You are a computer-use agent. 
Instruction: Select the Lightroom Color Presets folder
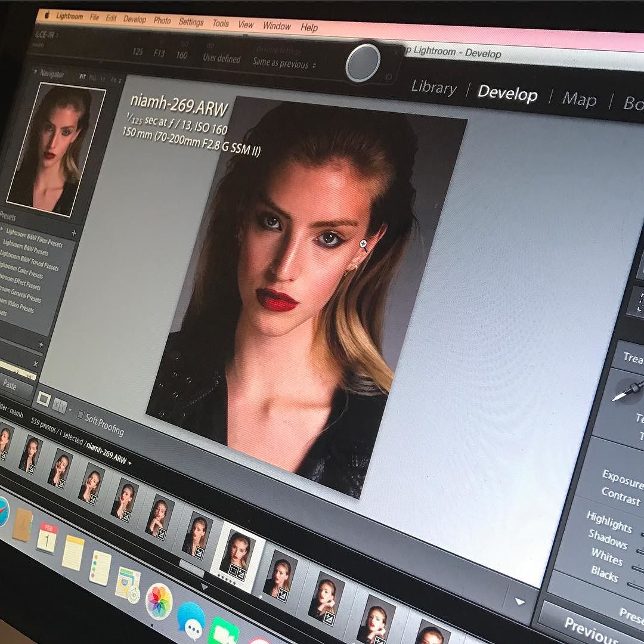click(21, 270)
